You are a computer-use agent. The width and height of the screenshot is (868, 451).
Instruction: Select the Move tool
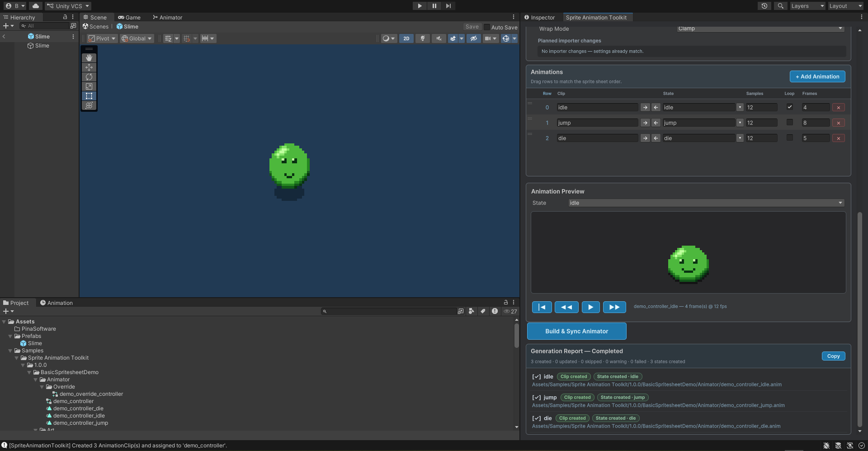89,67
